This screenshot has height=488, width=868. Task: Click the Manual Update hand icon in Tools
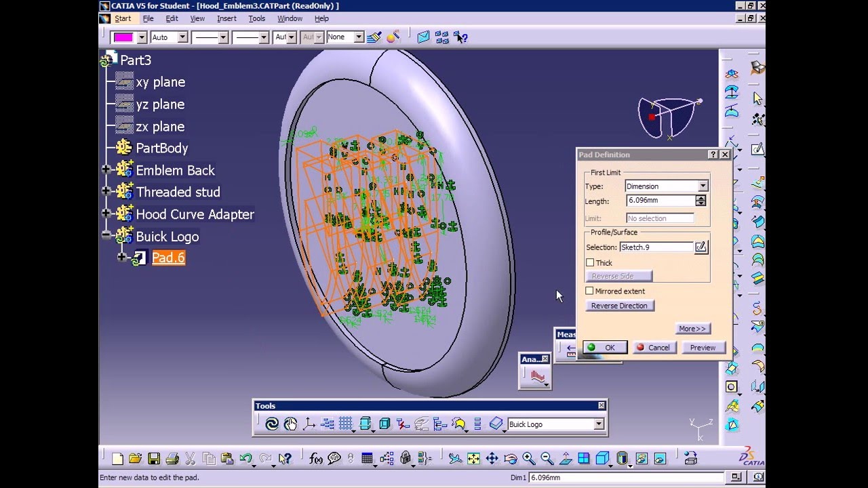coord(291,424)
